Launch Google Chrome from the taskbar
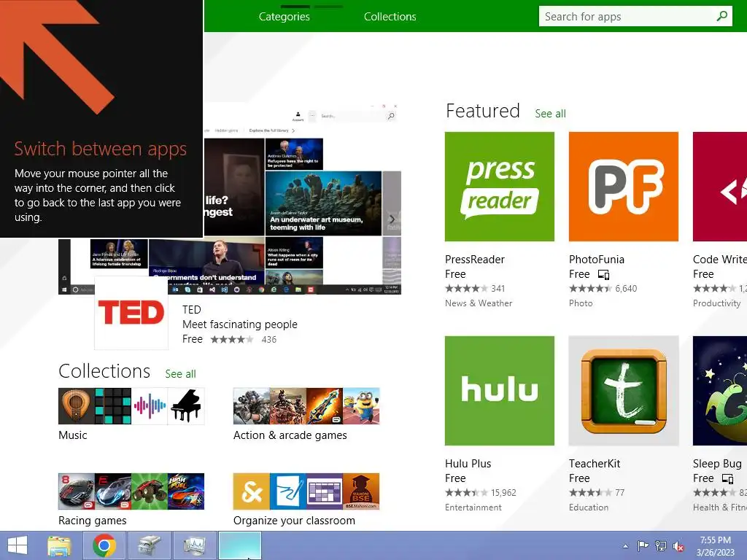The height and width of the screenshot is (560, 747). 104,545
